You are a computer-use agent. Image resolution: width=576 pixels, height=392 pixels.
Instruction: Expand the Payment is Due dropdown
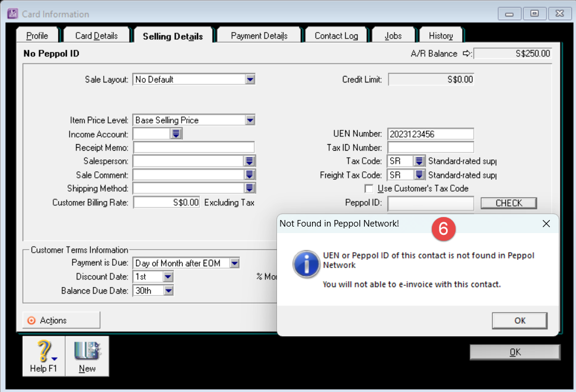(234, 263)
